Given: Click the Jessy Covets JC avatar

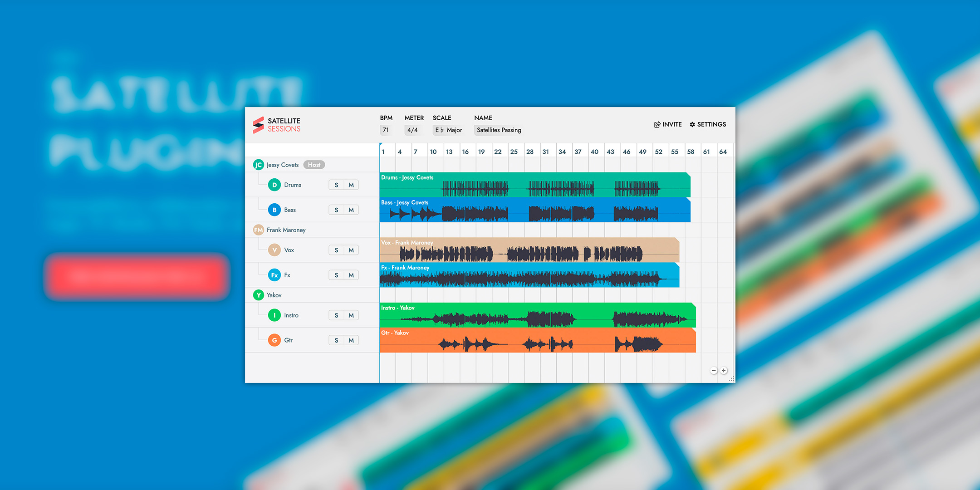Looking at the screenshot, I should [x=258, y=165].
